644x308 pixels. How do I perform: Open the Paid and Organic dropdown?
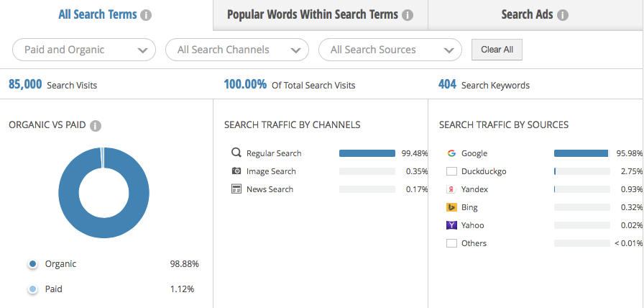coord(85,50)
